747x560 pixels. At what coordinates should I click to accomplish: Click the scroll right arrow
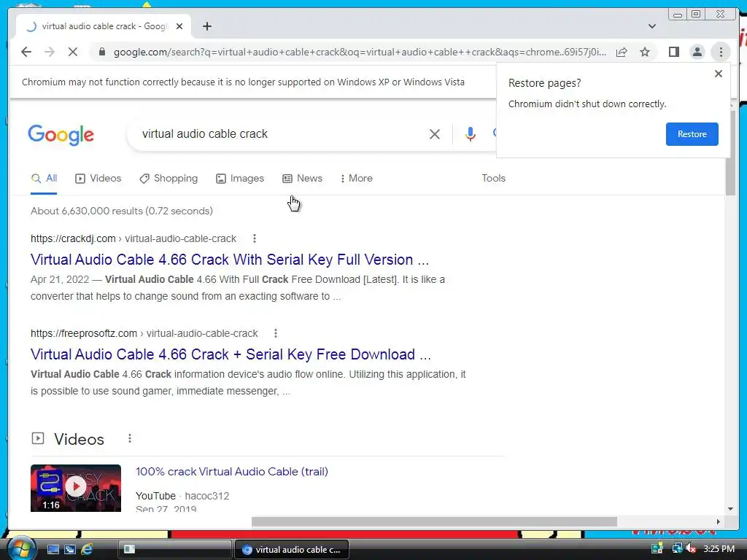pos(719,522)
